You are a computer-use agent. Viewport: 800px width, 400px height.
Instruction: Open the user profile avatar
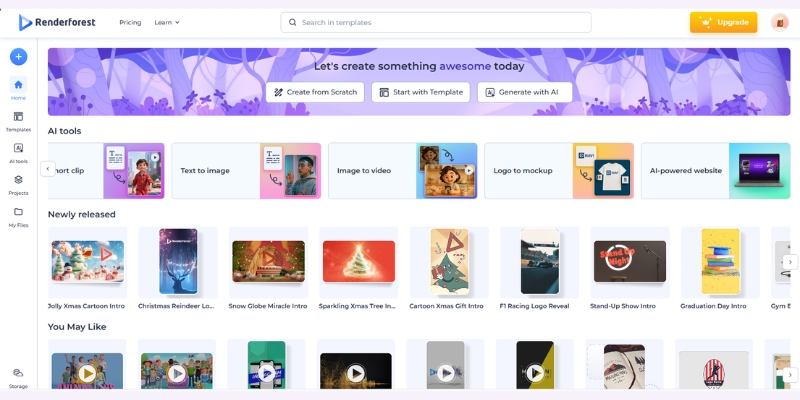779,22
